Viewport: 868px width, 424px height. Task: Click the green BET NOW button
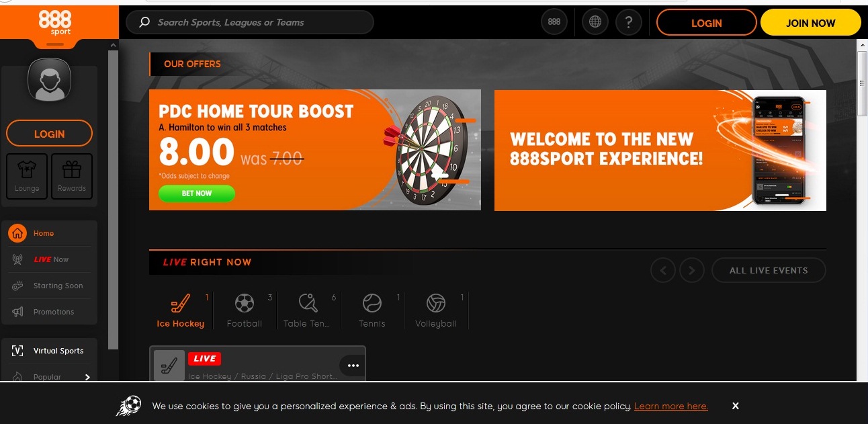pos(197,194)
